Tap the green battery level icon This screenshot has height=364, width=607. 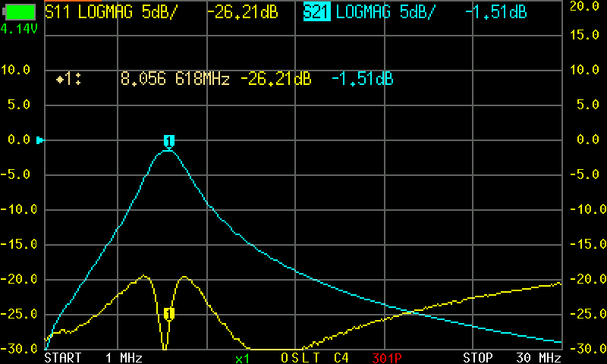[x=19, y=12]
